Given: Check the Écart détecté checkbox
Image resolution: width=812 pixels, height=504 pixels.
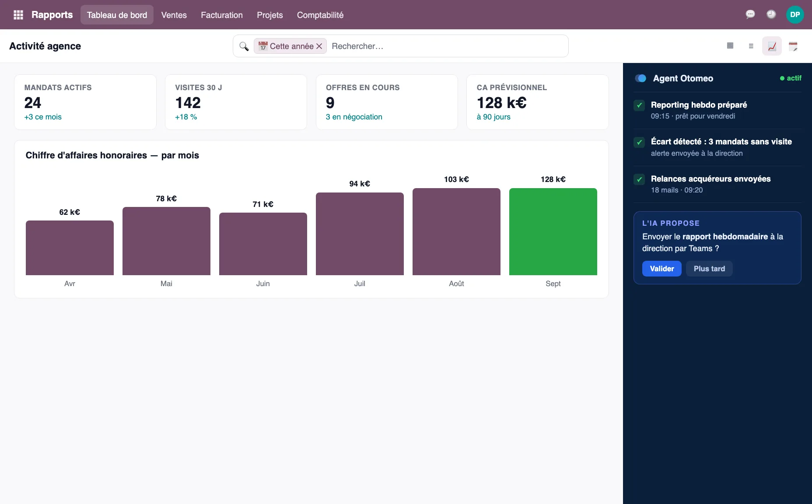Looking at the screenshot, I should (x=639, y=142).
